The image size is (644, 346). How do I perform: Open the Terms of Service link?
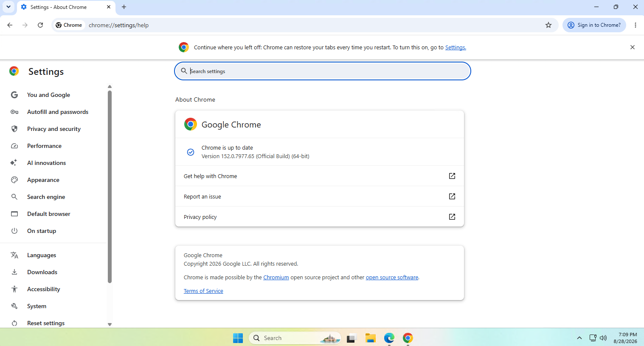click(x=203, y=291)
